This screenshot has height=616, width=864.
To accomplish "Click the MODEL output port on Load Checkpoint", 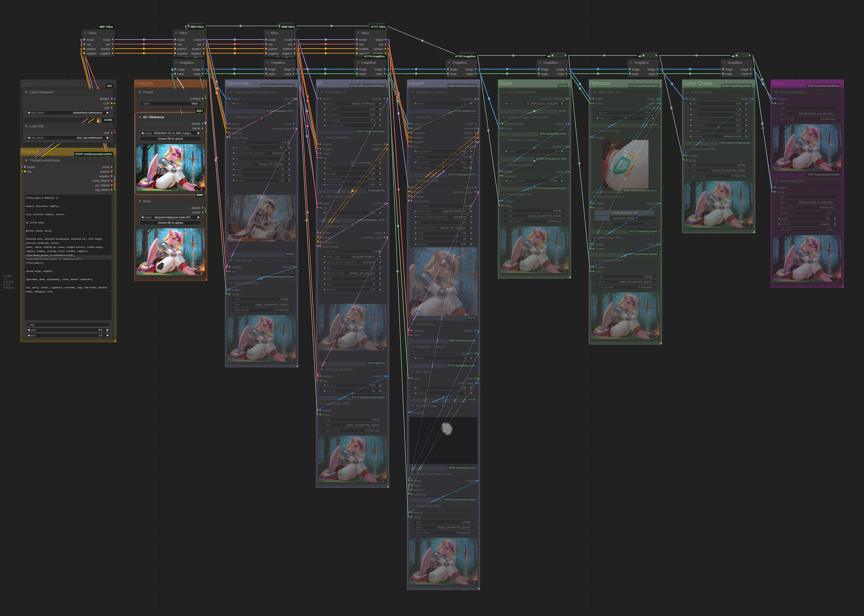I will (x=112, y=99).
